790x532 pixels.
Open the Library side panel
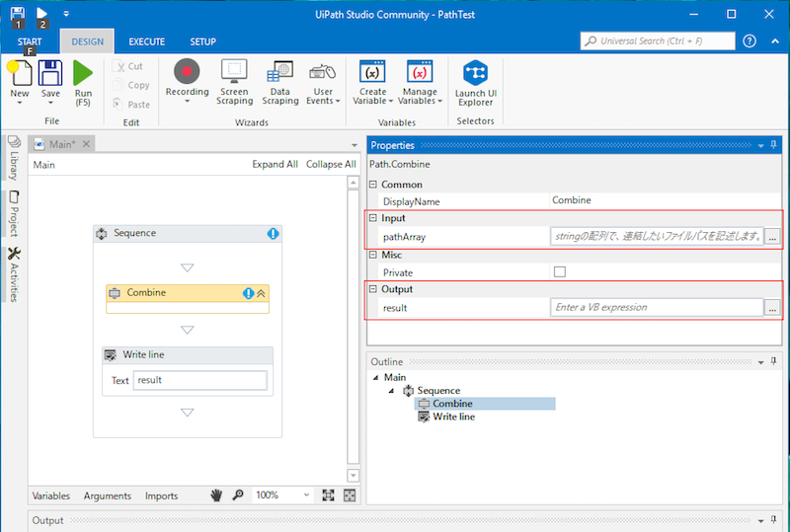point(14,158)
